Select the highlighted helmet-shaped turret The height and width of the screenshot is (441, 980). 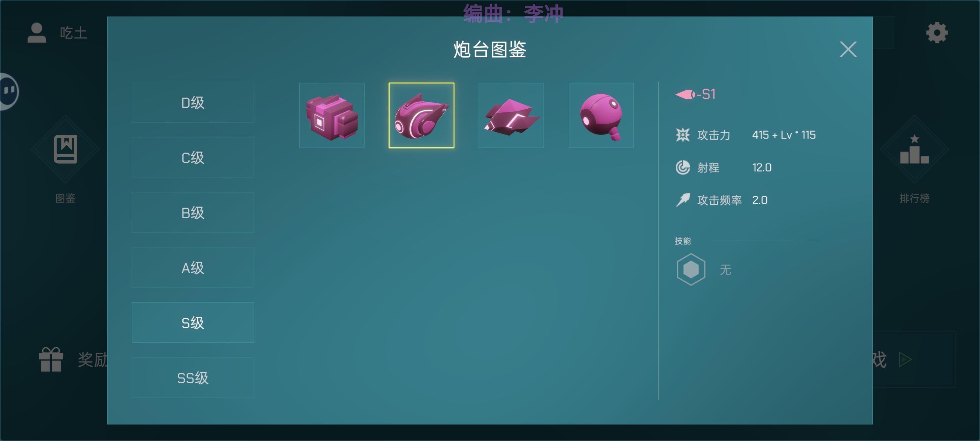421,115
